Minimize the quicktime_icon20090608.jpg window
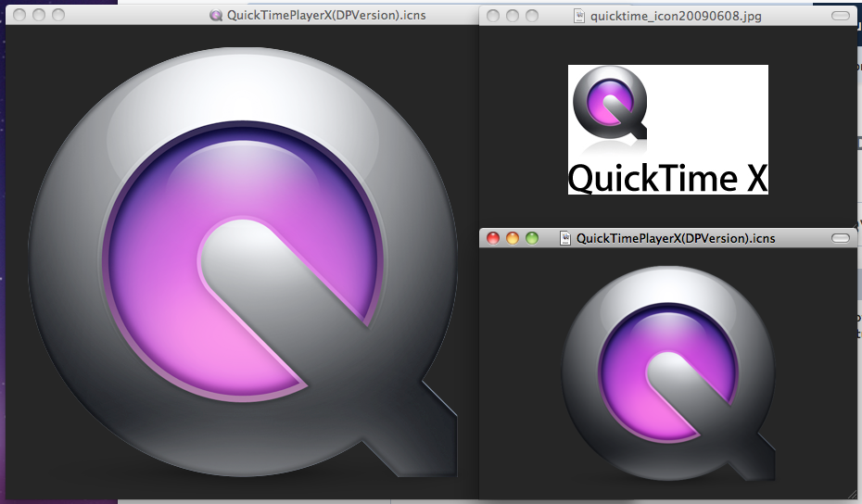862x504 pixels. [513, 16]
